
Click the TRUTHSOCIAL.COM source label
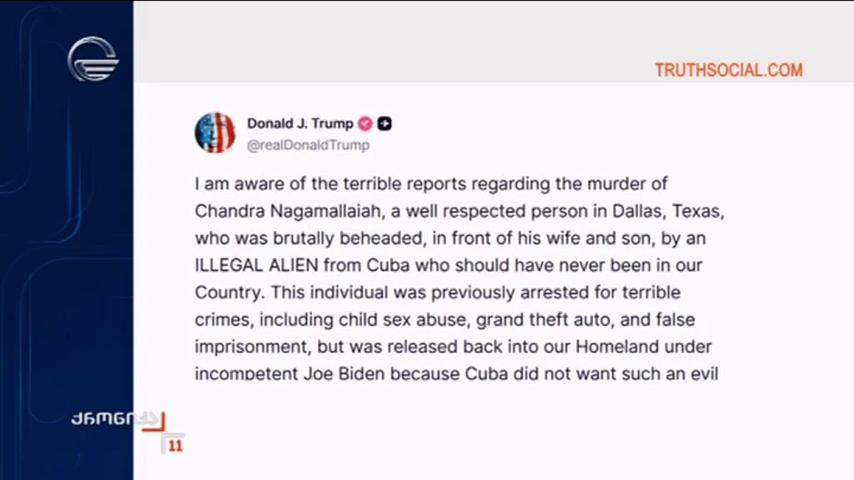729,70
